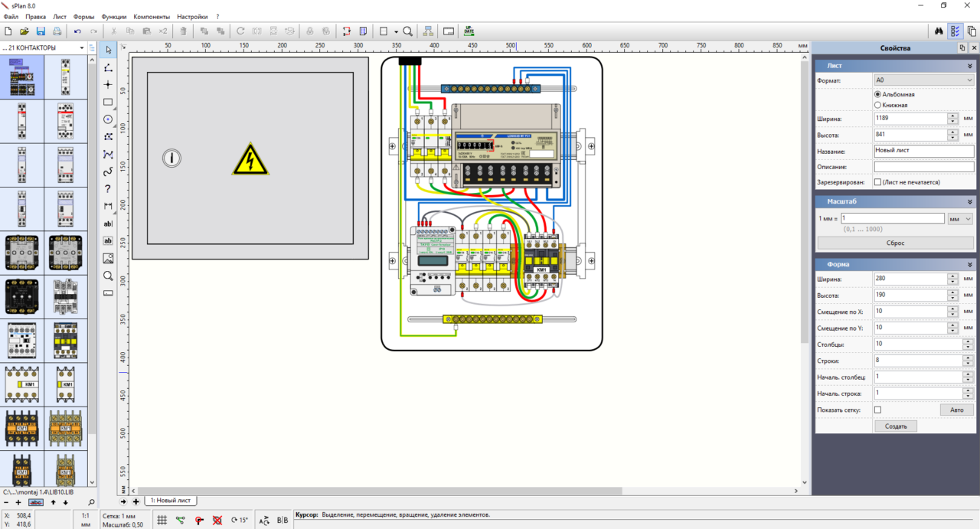Select the Rectangle drawing tool

tap(108, 102)
